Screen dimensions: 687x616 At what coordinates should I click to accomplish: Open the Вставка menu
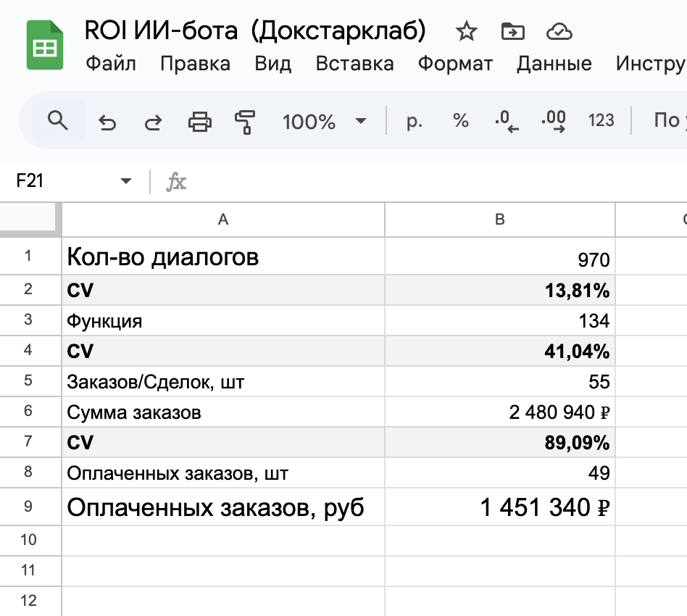point(354,64)
